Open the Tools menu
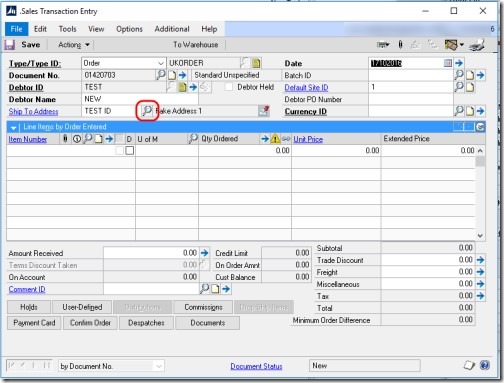Screen dimensions: 504x383 tap(68, 29)
